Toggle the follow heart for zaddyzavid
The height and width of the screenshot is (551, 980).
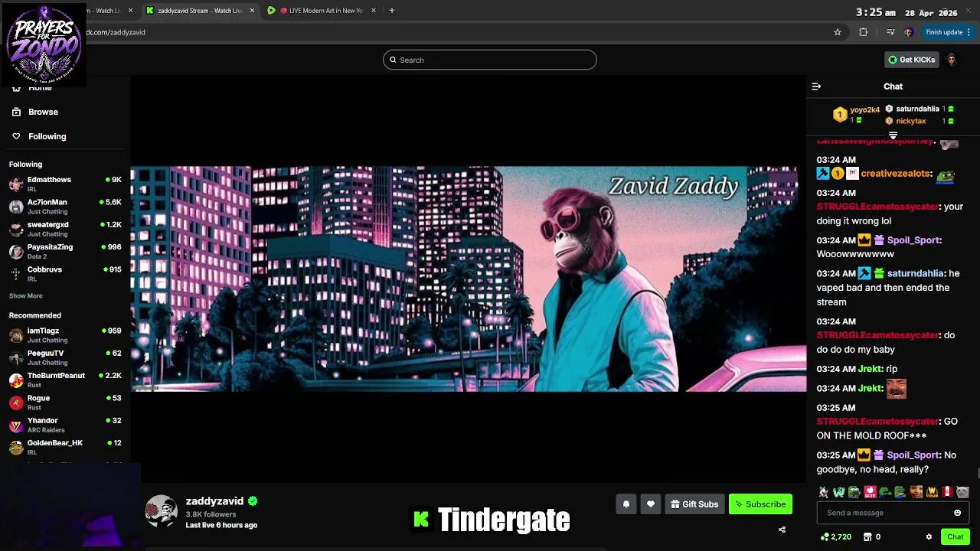pyautogui.click(x=650, y=504)
